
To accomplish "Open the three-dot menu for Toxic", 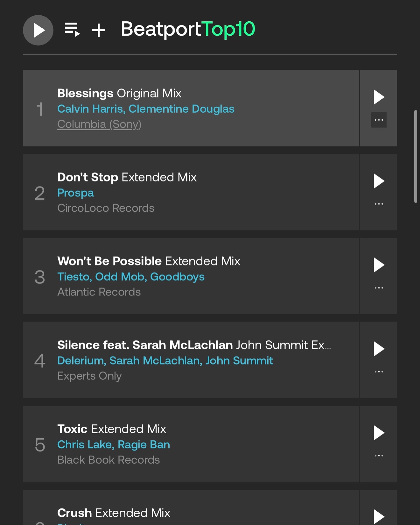I will 379,456.
